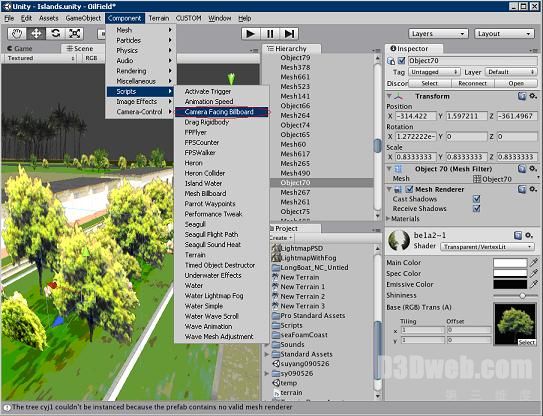Collapse the Transform component
543x416 pixels.
[x=389, y=96]
